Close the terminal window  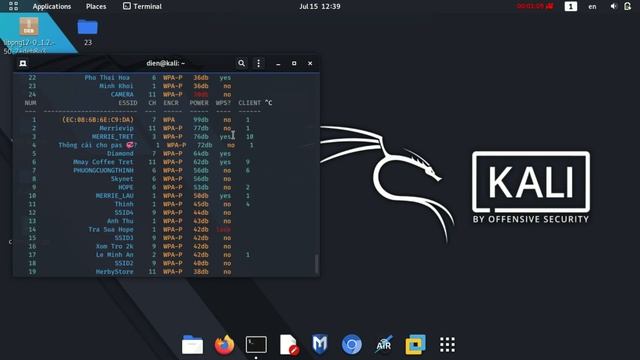coord(310,63)
